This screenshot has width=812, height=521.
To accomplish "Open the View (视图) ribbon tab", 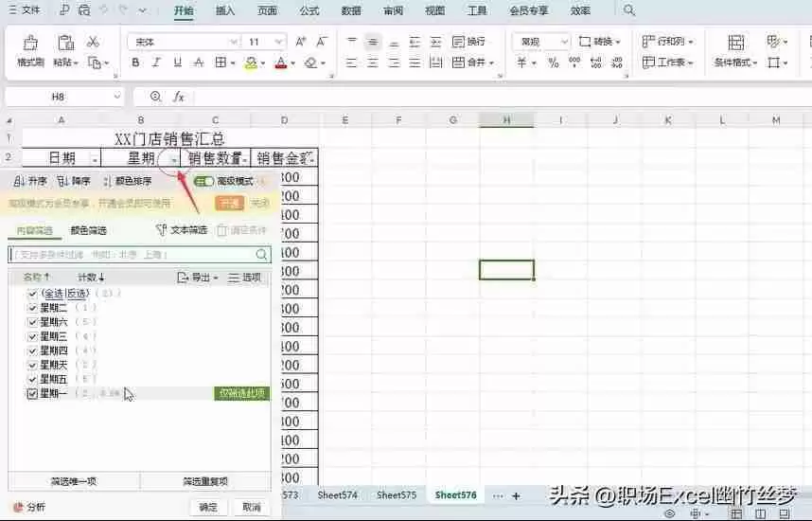I will pyautogui.click(x=435, y=10).
